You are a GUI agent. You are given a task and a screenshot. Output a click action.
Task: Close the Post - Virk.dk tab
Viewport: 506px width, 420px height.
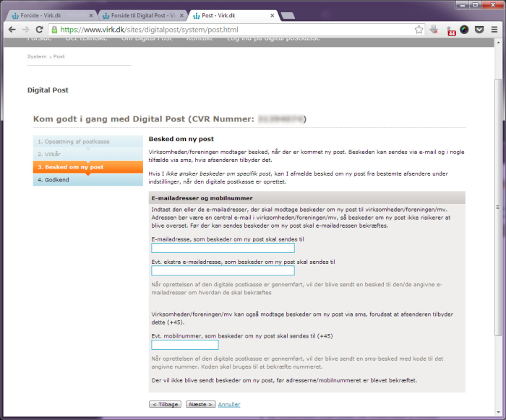(273, 15)
